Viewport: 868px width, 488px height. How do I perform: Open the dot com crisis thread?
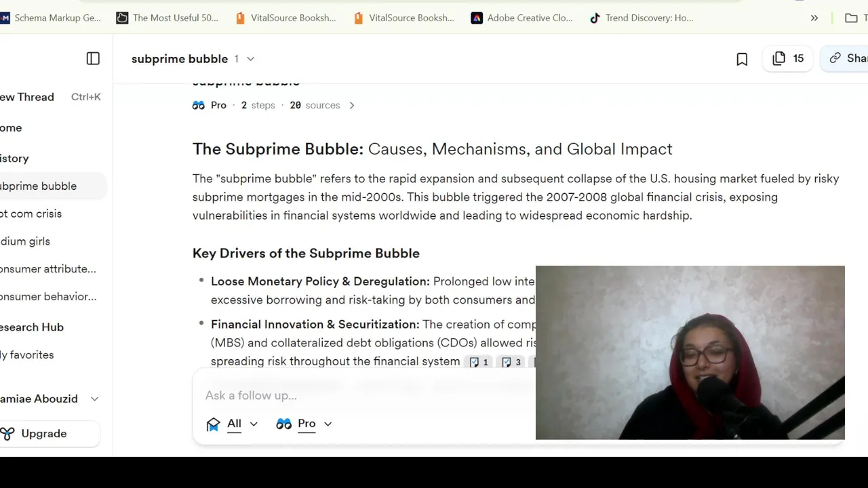point(32,213)
